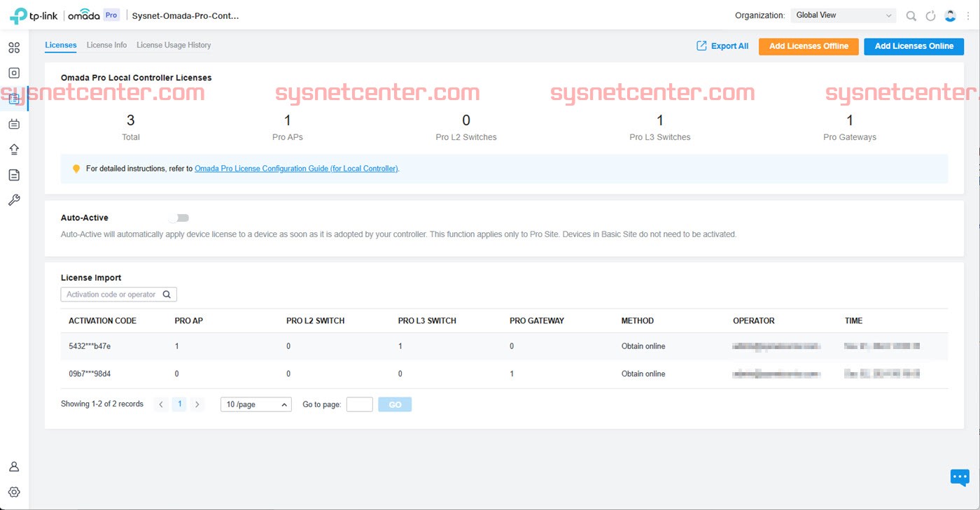Screen dimensions: 980x510
Task: Open the Maintenance wrench sidebar icon
Action: click(x=14, y=200)
